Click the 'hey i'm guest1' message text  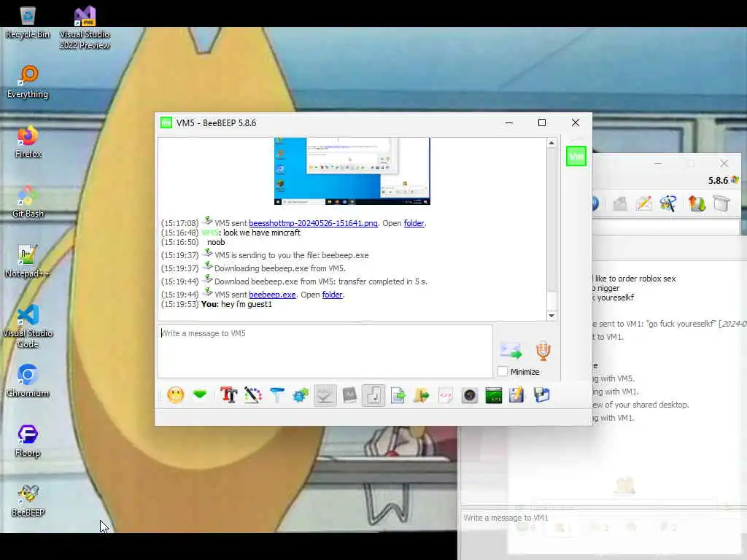tap(247, 304)
